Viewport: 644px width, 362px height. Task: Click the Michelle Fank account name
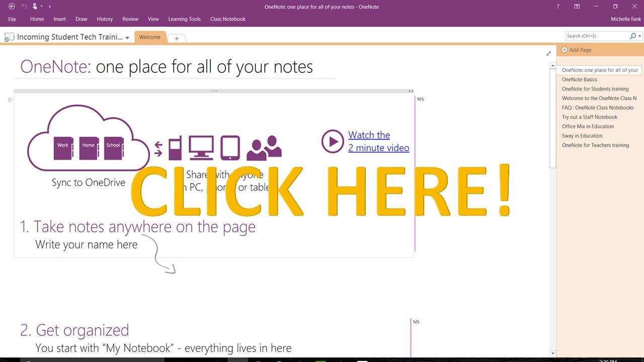coord(626,19)
